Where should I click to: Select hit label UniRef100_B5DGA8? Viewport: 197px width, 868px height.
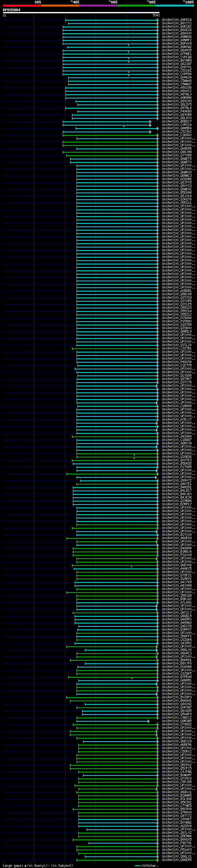point(176,192)
